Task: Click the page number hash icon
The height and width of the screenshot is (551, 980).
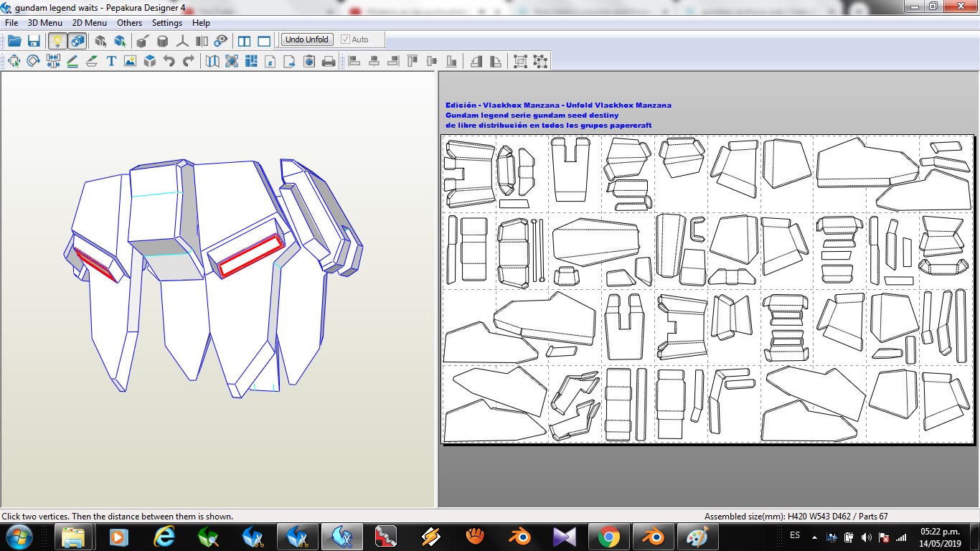Action: coord(270,61)
